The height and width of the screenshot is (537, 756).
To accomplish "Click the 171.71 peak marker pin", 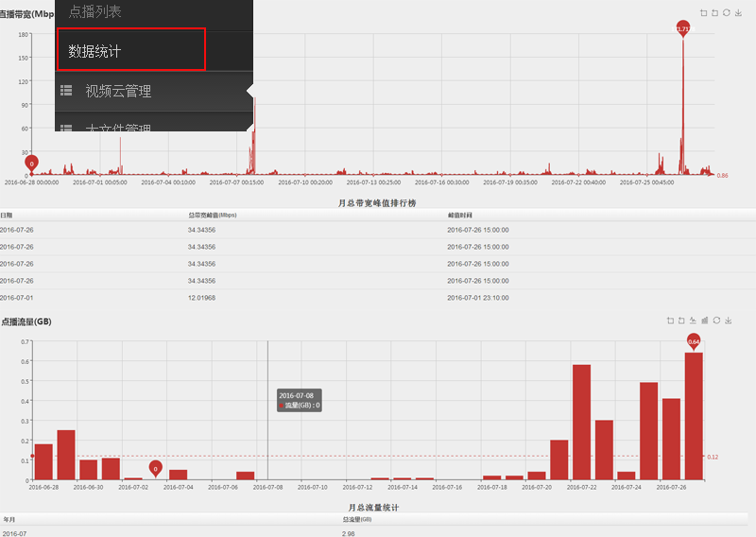I will point(681,28).
